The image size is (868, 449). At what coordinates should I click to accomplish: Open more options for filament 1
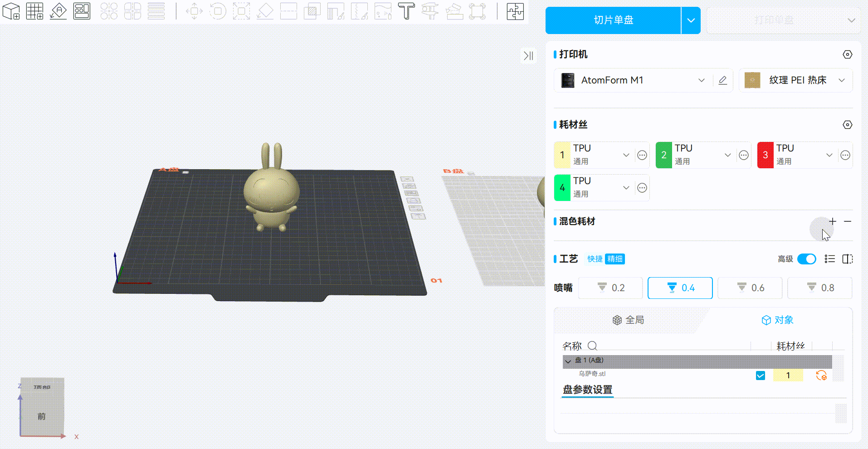[642, 155]
